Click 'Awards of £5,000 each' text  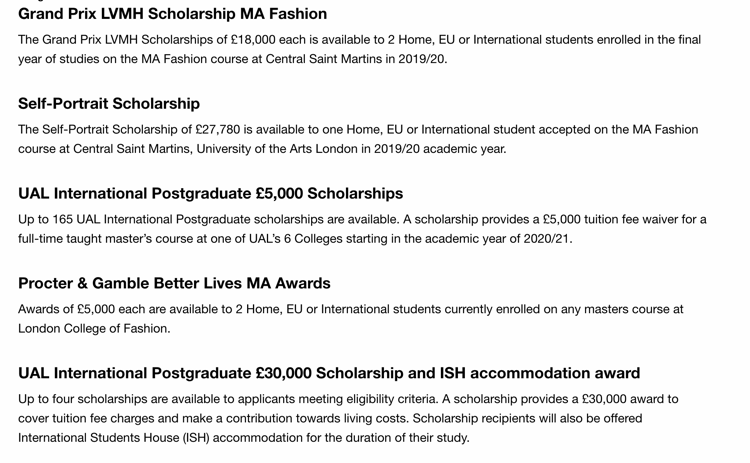(88, 309)
